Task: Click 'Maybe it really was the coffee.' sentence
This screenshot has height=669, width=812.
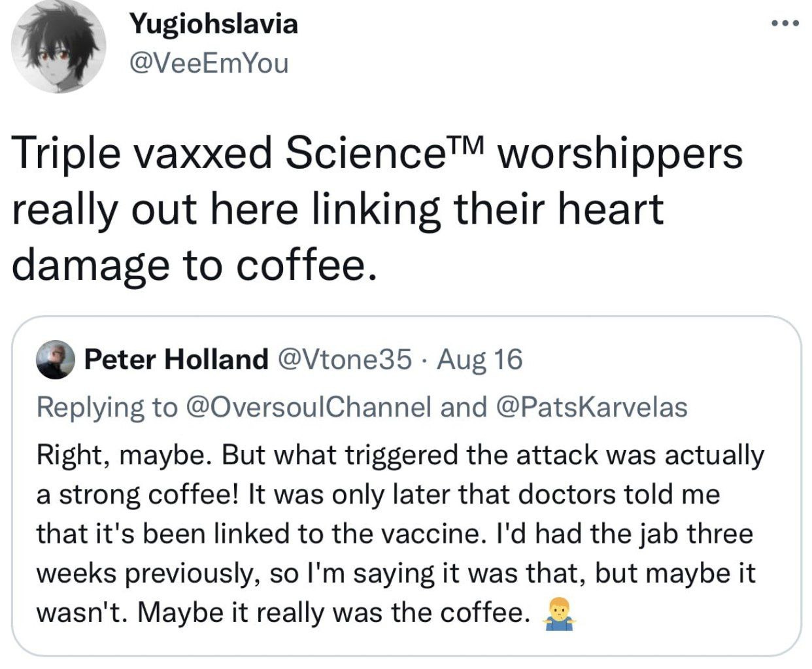Action: pyautogui.click(x=333, y=613)
